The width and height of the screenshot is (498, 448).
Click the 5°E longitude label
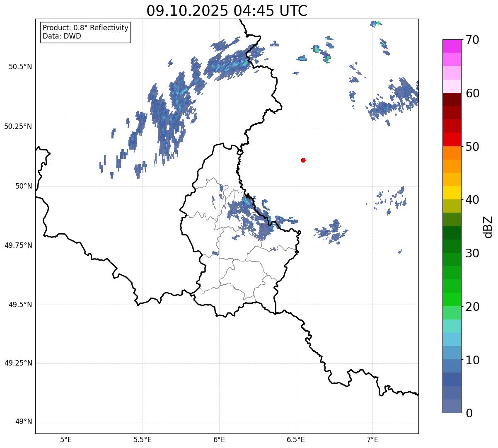(x=66, y=440)
